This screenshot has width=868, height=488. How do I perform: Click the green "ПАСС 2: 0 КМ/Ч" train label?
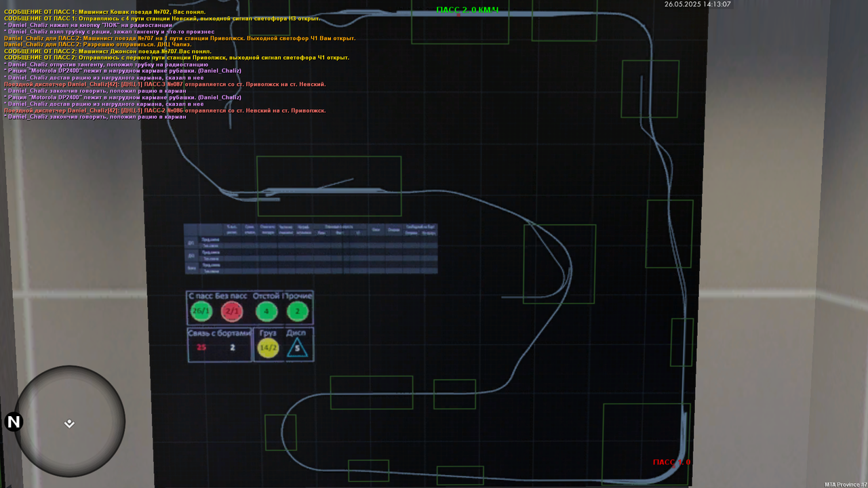(x=467, y=10)
